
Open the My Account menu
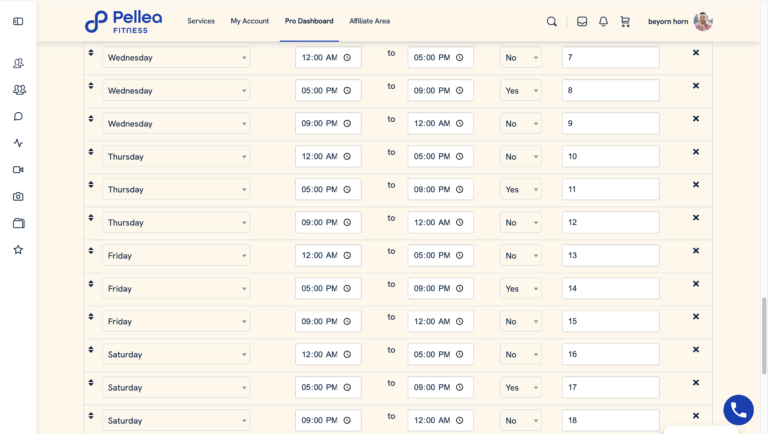250,21
